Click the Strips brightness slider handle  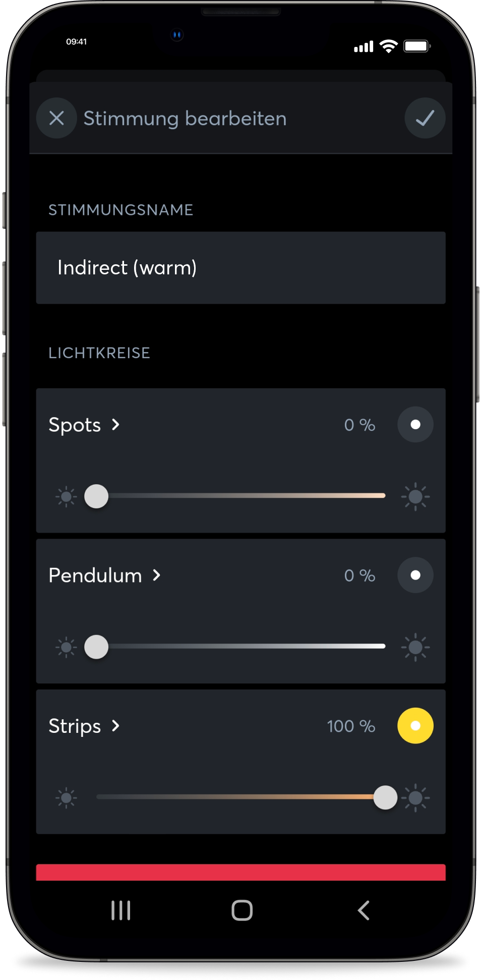(385, 797)
